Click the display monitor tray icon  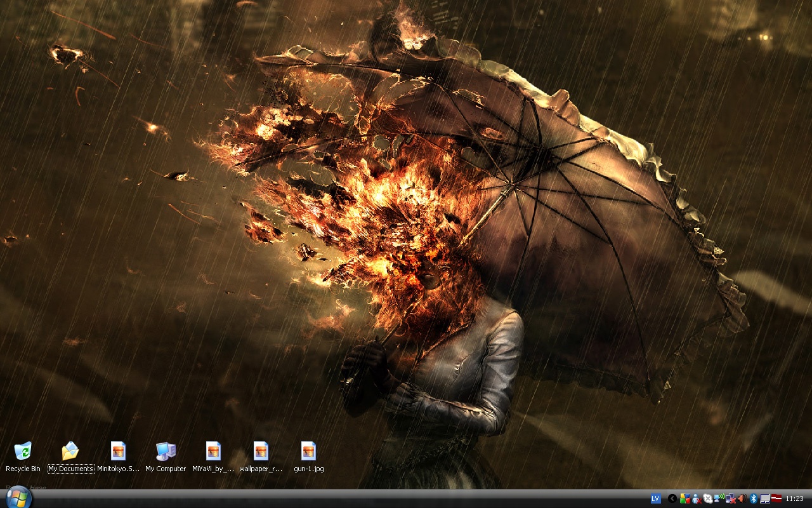[765, 498]
